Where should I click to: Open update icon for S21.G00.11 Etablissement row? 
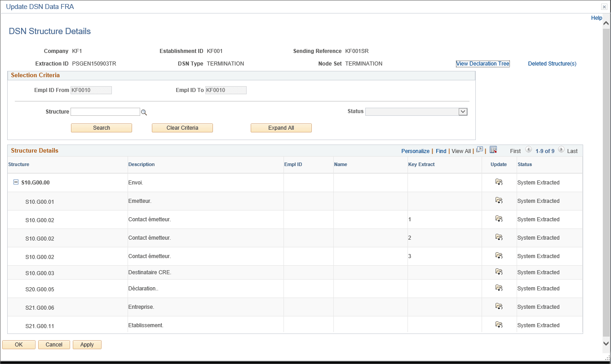pyautogui.click(x=499, y=325)
